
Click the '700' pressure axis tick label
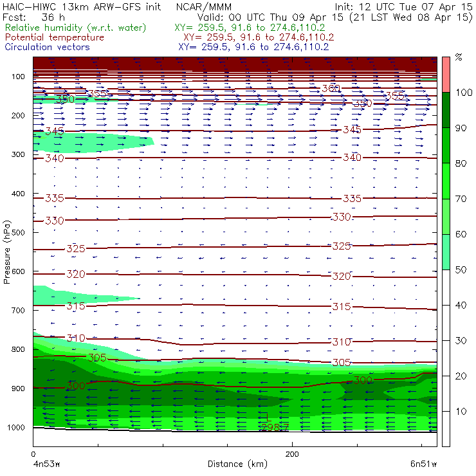pos(18,311)
